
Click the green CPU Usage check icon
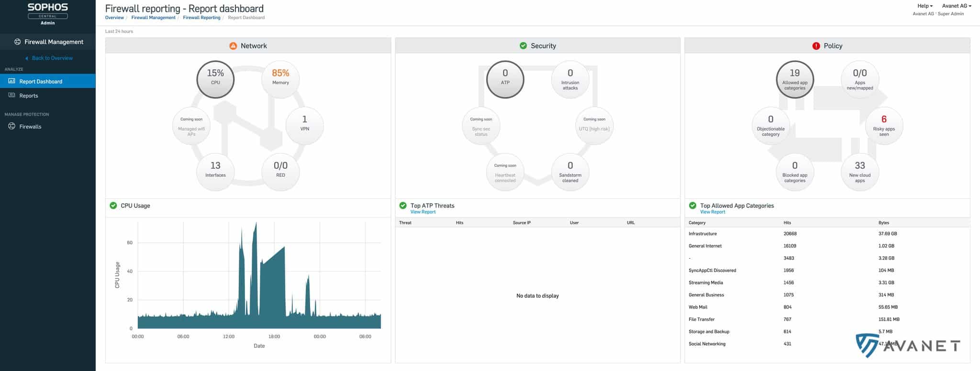113,206
